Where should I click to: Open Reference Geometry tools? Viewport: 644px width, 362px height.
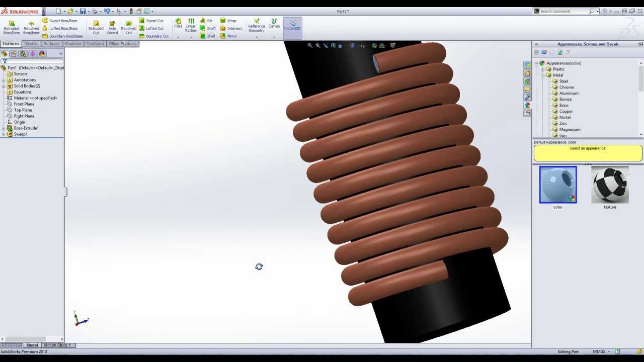click(x=256, y=26)
